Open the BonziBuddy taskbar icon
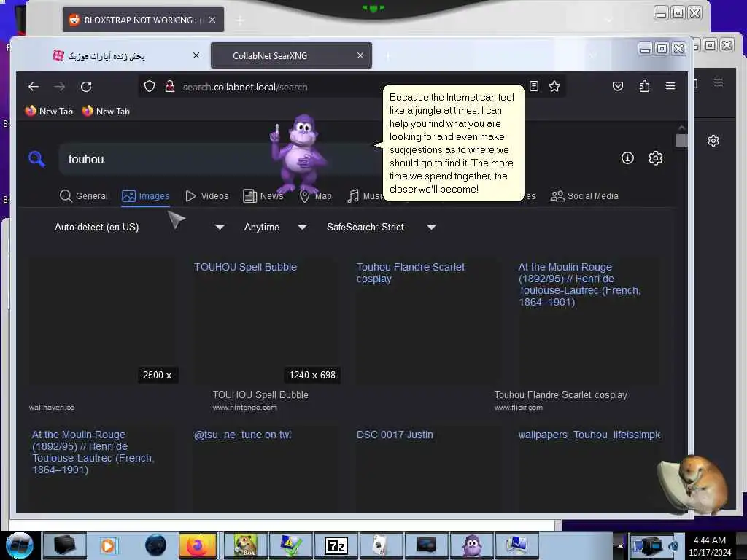Viewport: 747px width, 560px height. [472, 545]
